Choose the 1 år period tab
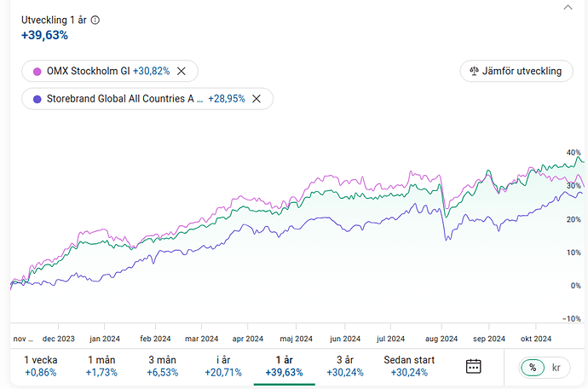Image resolution: width=588 pixels, height=389 pixels. [x=284, y=366]
